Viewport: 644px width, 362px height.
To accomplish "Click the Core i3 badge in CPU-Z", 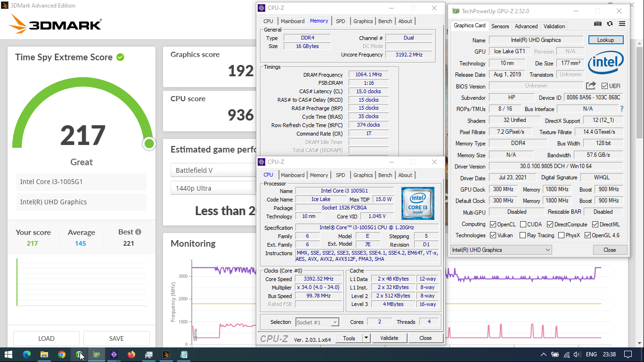I will point(417,203).
